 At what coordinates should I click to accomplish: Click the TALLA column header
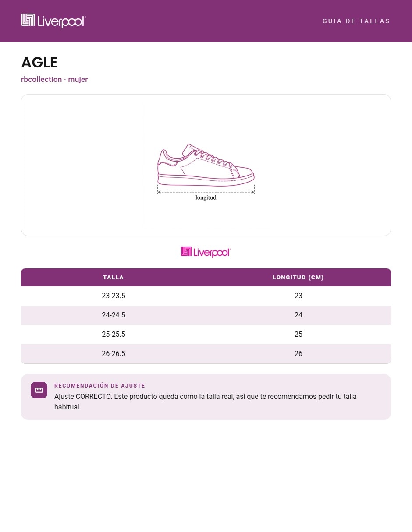tap(114, 277)
